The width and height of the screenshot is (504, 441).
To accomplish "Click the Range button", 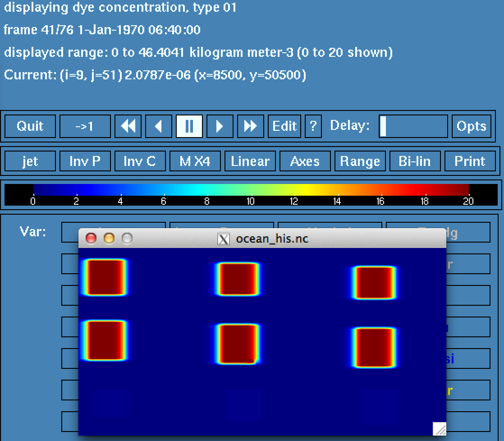I will pyautogui.click(x=360, y=161).
